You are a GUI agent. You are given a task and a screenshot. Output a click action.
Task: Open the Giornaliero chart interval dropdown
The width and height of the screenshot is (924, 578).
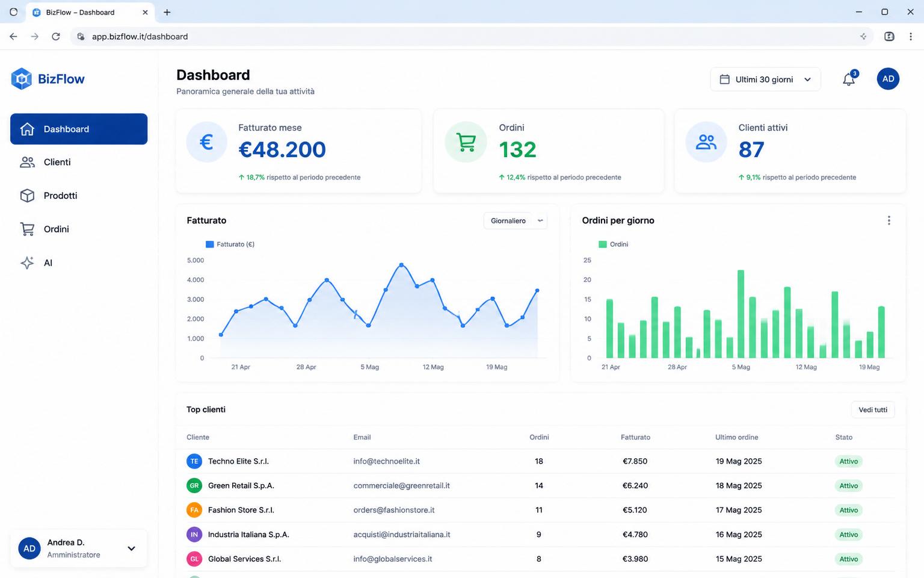pyautogui.click(x=516, y=221)
